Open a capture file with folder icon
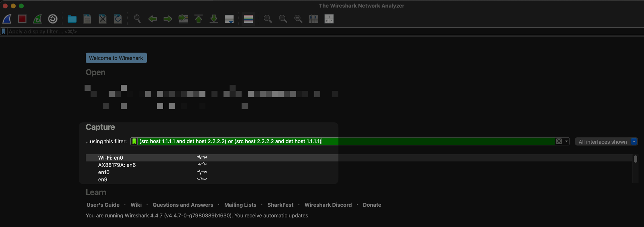Viewport: 644px width, 227px height. [72, 19]
